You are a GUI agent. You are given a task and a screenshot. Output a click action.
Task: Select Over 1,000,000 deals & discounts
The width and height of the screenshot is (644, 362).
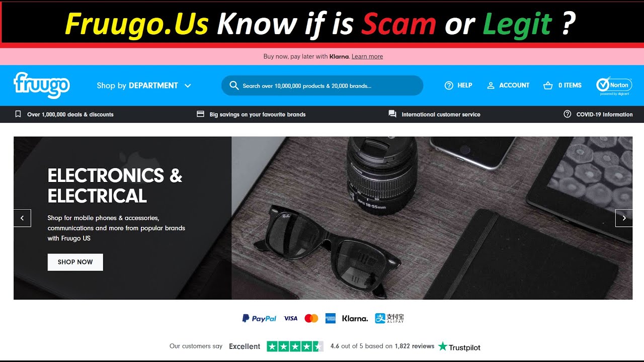point(64,114)
